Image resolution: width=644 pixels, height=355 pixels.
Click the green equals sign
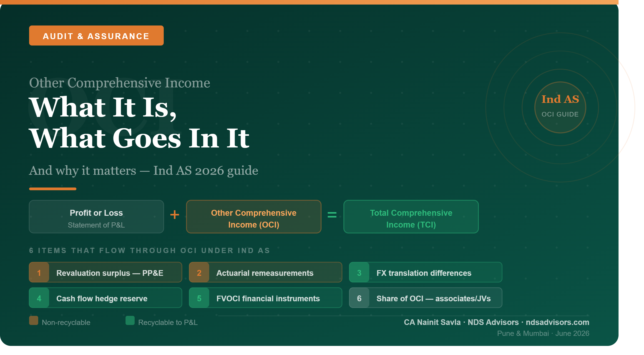coord(332,215)
